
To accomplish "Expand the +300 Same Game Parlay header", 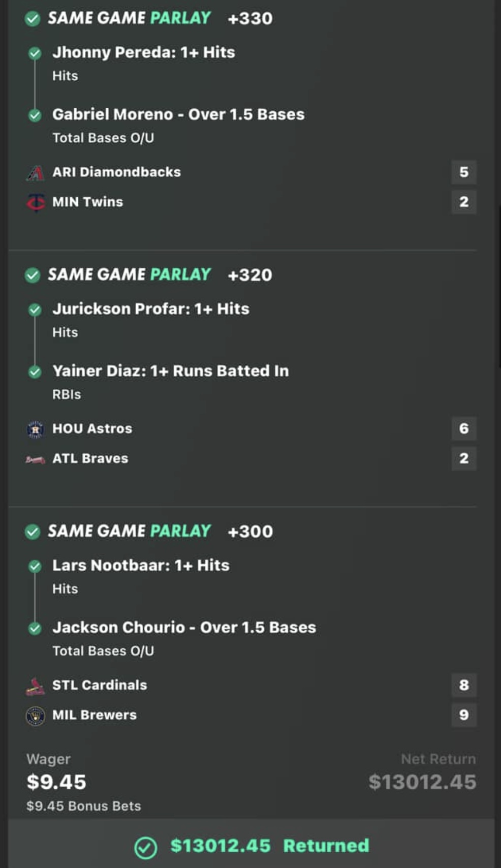I will click(160, 532).
